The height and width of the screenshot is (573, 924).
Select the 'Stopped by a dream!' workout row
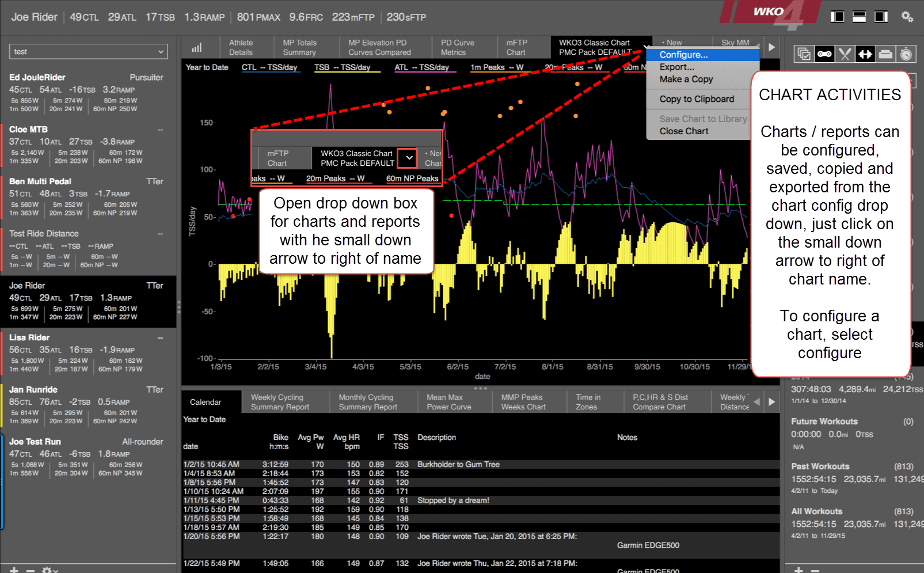481,500
